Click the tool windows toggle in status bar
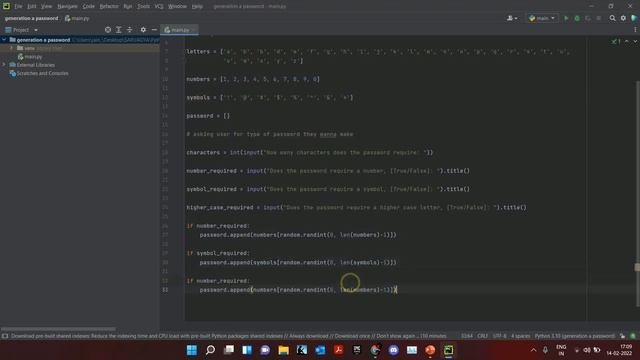The width and height of the screenshot is (640, 360). [5, 336]
